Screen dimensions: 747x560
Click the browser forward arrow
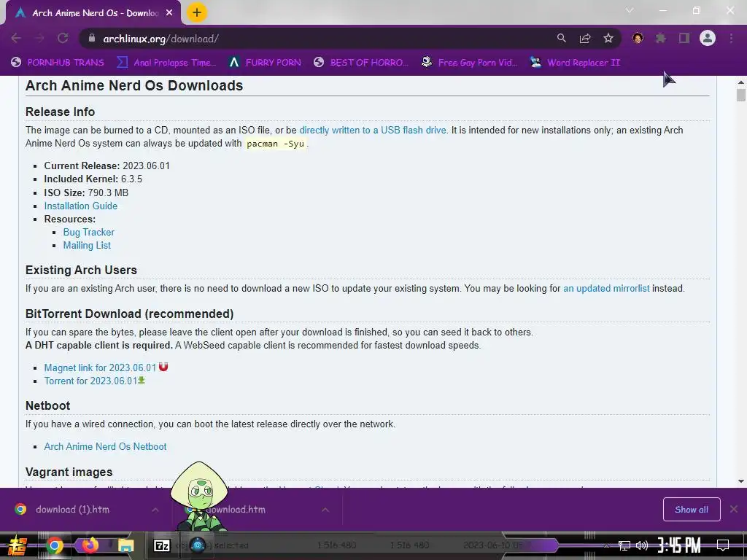point(39,38)
